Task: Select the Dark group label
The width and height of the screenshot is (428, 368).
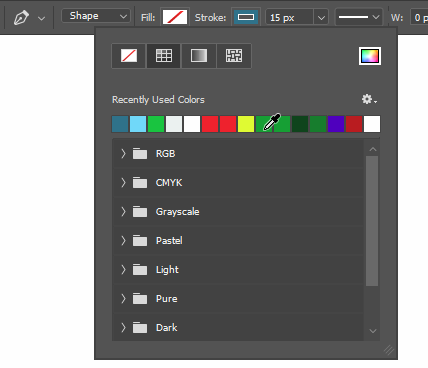Action: click(167, 328)
